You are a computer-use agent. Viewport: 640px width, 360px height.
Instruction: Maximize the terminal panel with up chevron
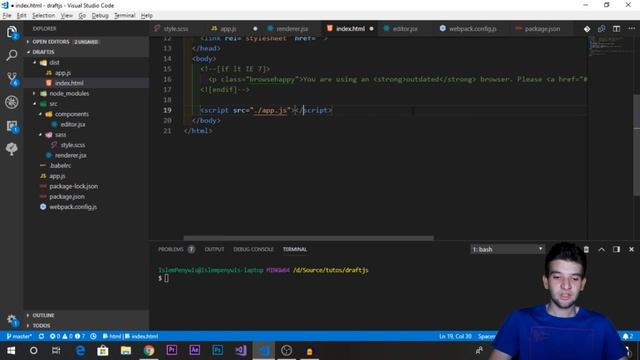coord(602,249)
